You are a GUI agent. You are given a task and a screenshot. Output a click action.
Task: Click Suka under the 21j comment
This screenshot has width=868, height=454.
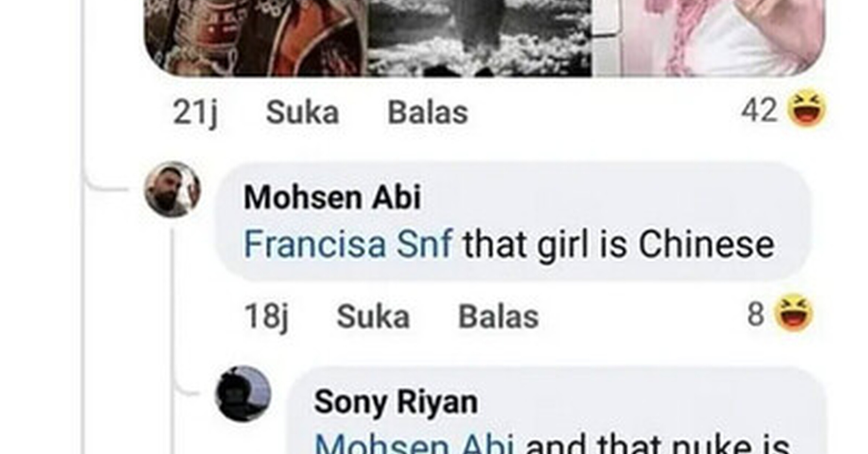coord(302,113)
